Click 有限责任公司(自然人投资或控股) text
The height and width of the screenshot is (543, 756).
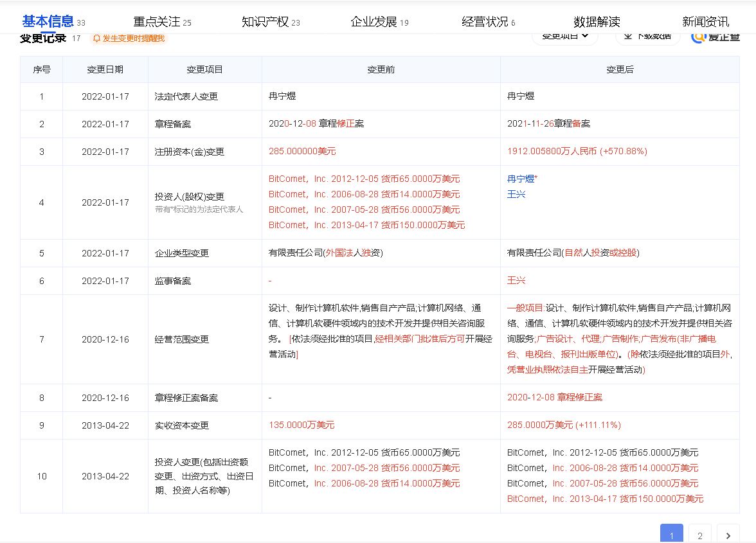(573, 253)
